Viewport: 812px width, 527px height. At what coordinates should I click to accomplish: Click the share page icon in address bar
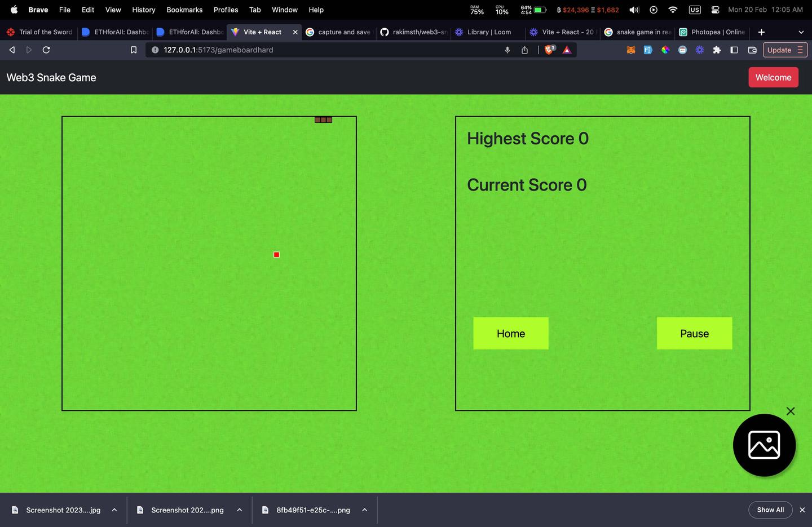524,50
